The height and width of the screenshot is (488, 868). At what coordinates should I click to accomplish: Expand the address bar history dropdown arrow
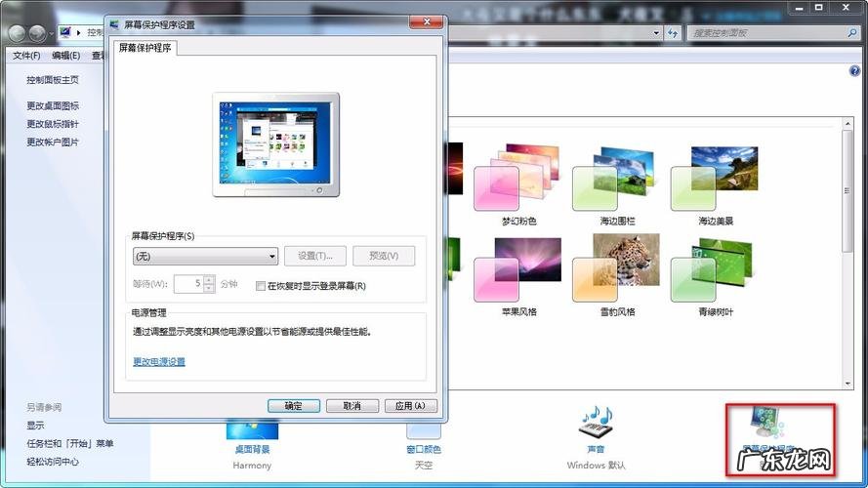[x=656, y=33]
